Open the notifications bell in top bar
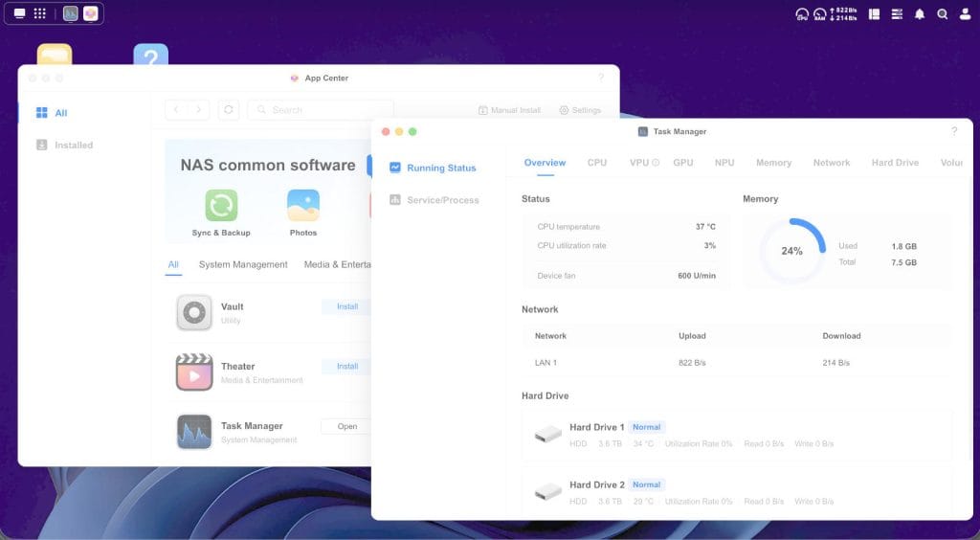This screenshot has height=540, width=980. point(920,14)
